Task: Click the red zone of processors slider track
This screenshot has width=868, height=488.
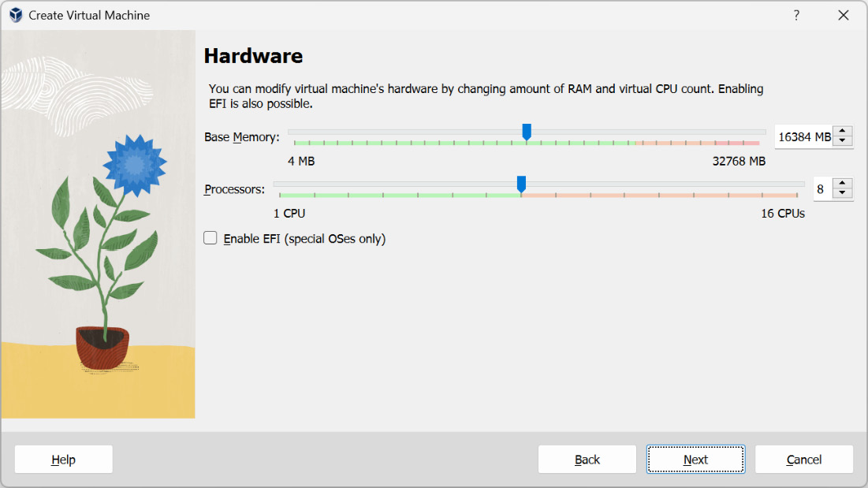Action: point(659,196)
